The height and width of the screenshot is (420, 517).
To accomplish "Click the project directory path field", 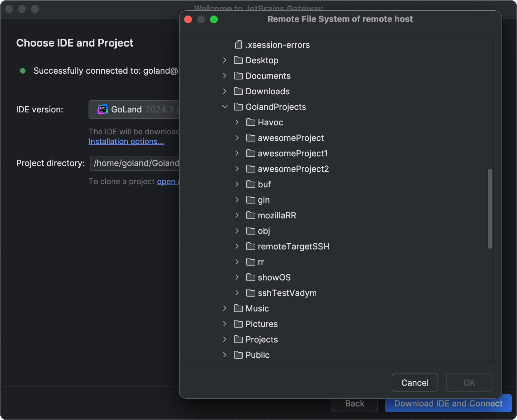I will click(135, 163).
